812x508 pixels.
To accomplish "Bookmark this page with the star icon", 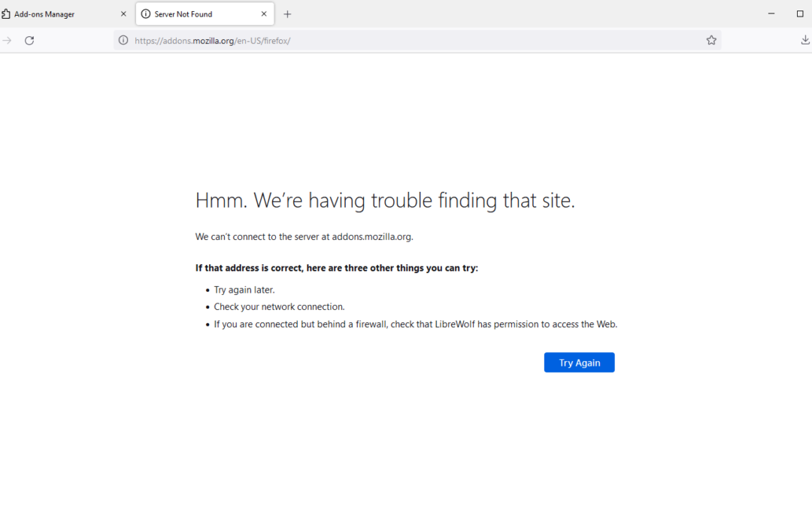I will [x=711, y=41].
